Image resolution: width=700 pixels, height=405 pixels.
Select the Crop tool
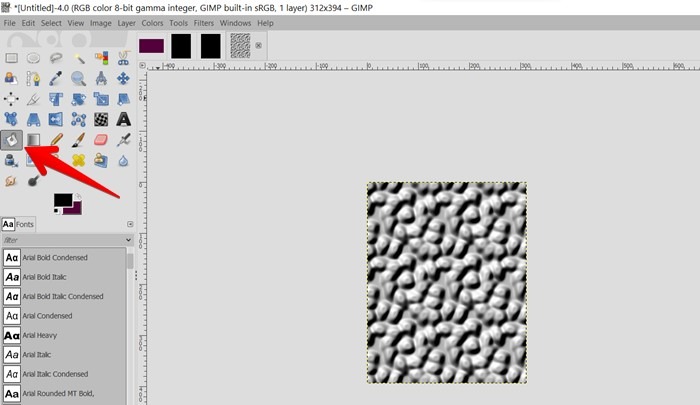pyautogui.click(x=33, y=99)
